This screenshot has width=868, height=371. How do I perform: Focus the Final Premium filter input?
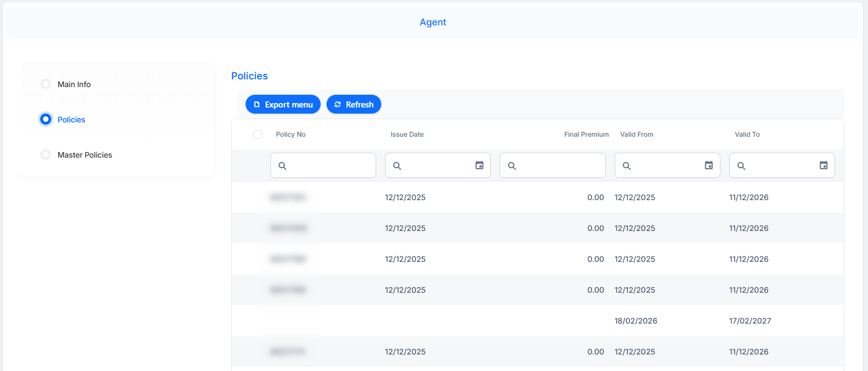(x=552, y=165)
